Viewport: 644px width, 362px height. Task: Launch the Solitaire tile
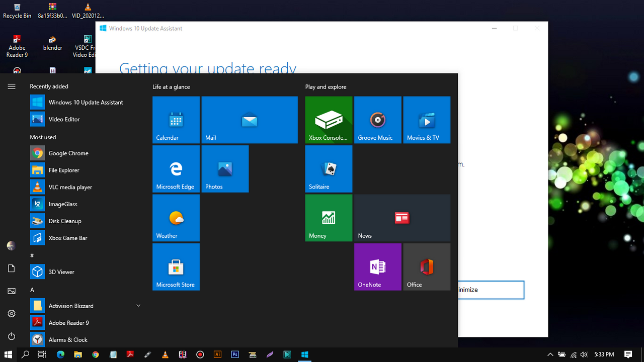click(x=329, y=169)
